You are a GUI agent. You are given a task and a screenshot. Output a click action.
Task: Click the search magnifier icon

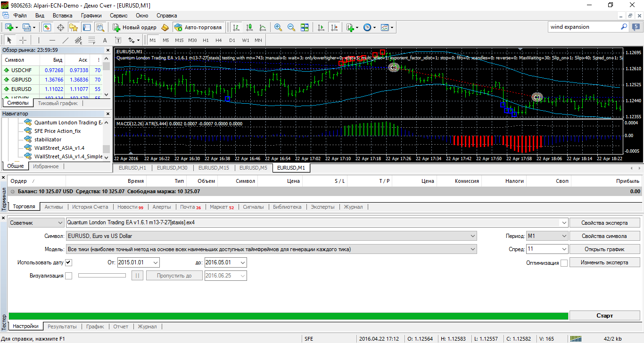click(624, 27)
